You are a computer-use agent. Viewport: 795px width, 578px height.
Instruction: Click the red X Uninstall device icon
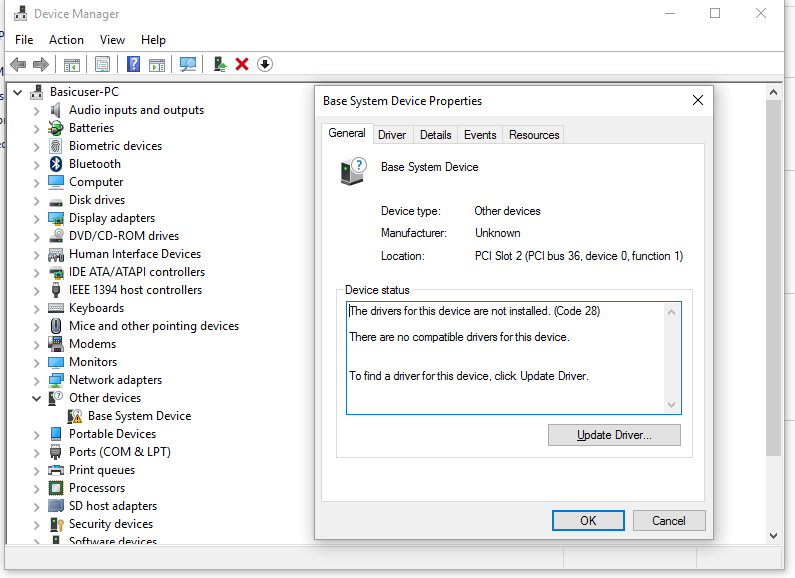click(242, 64)
